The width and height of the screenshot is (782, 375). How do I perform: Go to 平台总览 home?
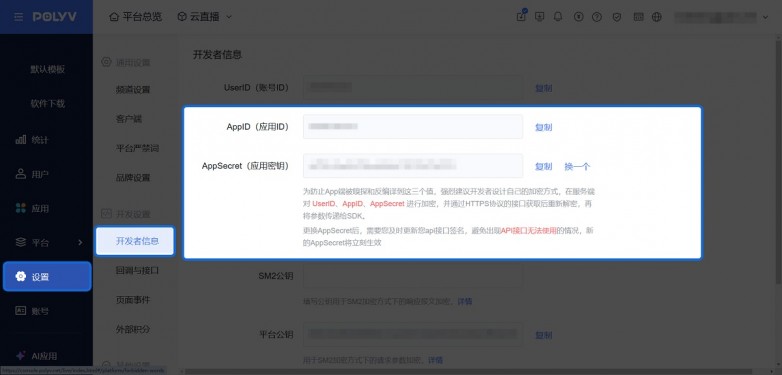[136, 16]
